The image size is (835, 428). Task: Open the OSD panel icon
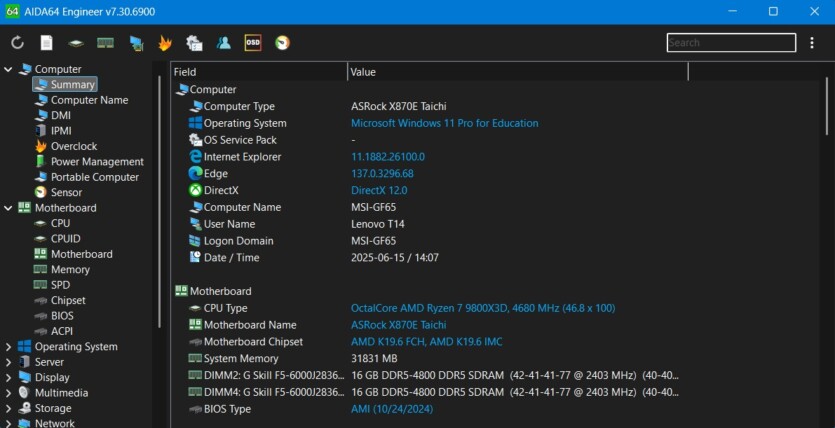tap(253, 43)
